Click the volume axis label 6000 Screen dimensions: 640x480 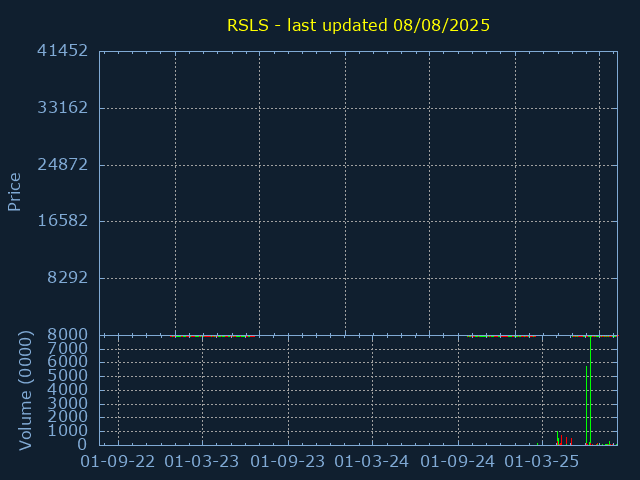(x=67, y=362)
